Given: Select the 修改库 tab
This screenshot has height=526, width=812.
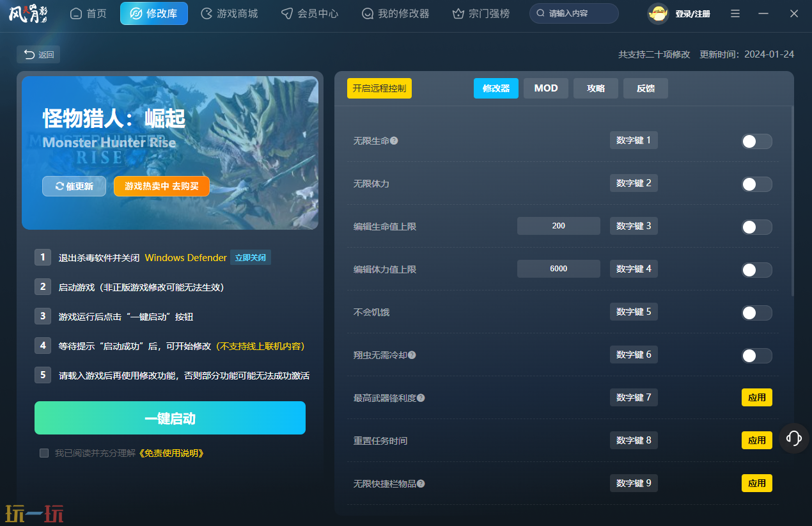Looking at the screenshot, I should [154, 13].
